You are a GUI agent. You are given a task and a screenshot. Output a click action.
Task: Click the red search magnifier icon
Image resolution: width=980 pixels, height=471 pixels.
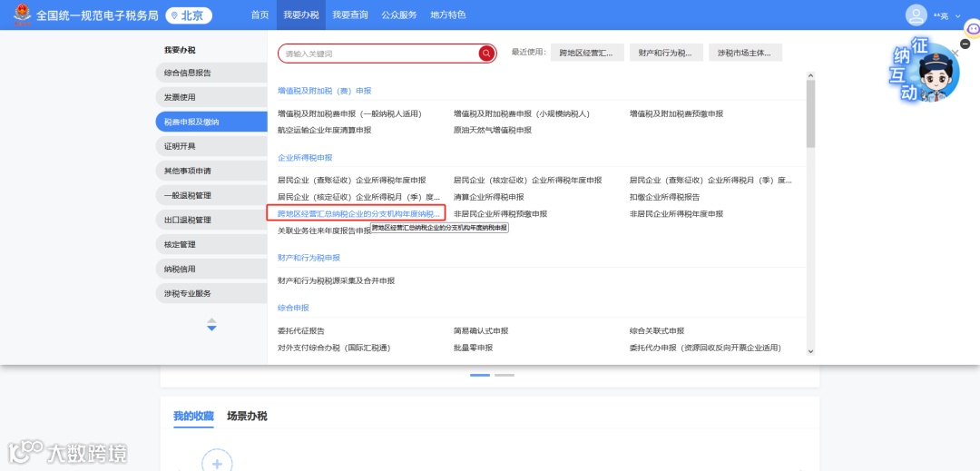click(x=487, y=54)
